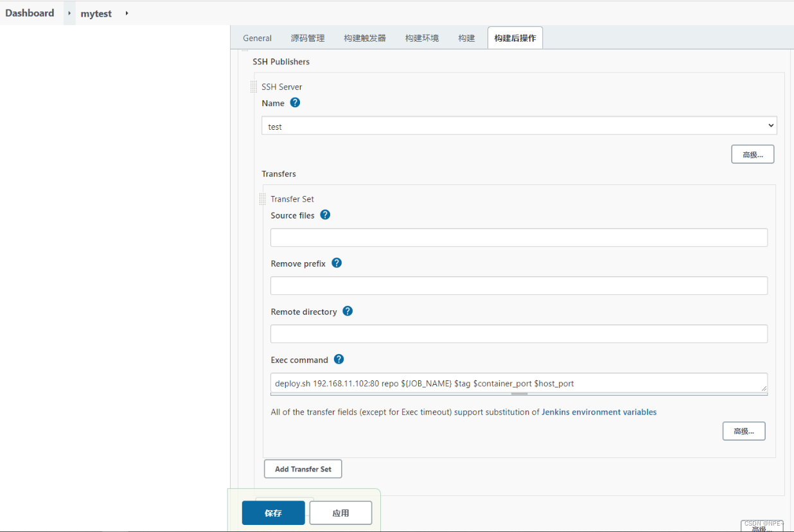This screenshot has width=794, height=532.
Task: Click the 高级 button in Transfer Set
Action: (x=744, y=431)
